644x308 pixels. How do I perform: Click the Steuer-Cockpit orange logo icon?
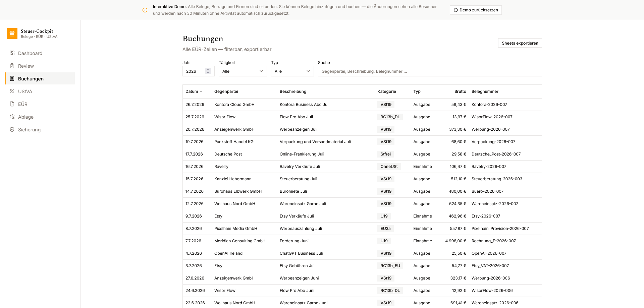point(12,34)
